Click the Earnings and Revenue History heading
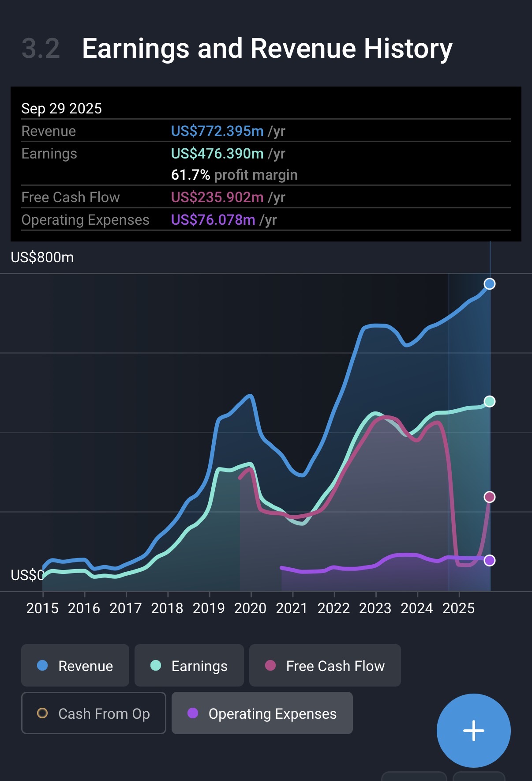Viewport: 532px width, 781px height. coord(267,49)
